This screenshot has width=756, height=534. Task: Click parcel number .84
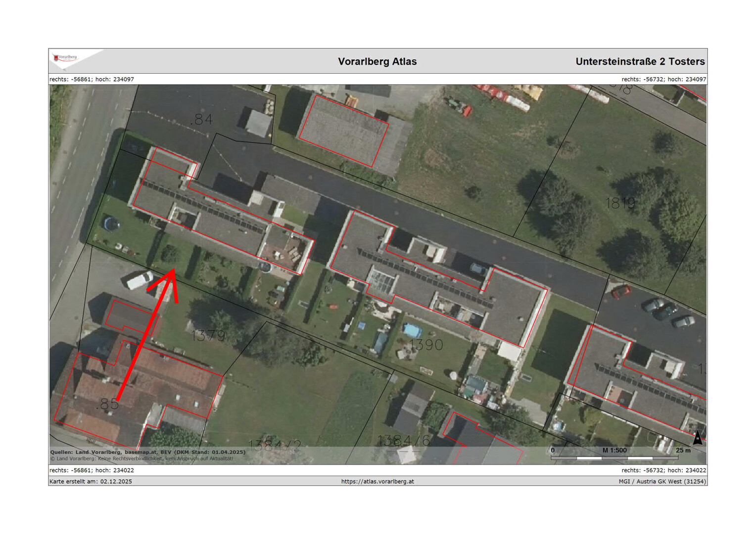point(201,120)
